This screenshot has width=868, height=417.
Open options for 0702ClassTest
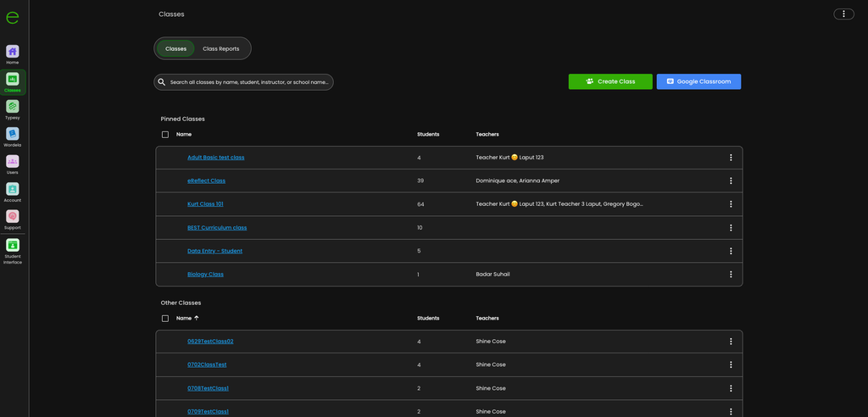click(x=731, y=364)
